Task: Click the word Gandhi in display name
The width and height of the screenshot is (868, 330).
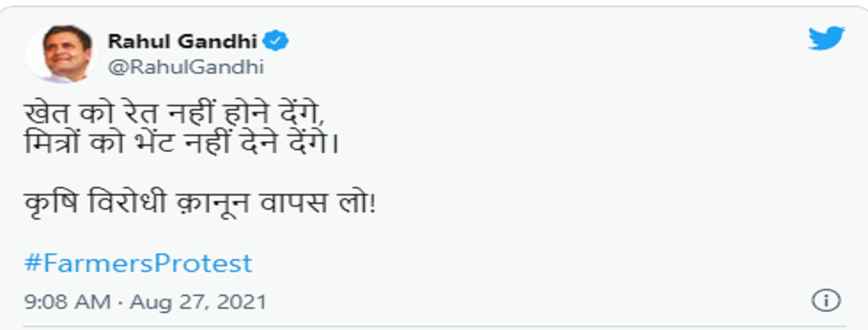Action: point(218,41)
